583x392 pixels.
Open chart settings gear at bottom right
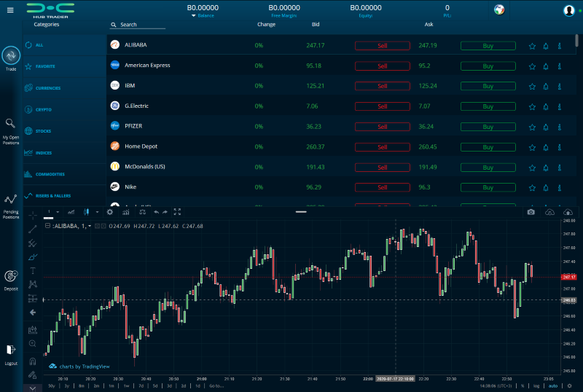569,386
